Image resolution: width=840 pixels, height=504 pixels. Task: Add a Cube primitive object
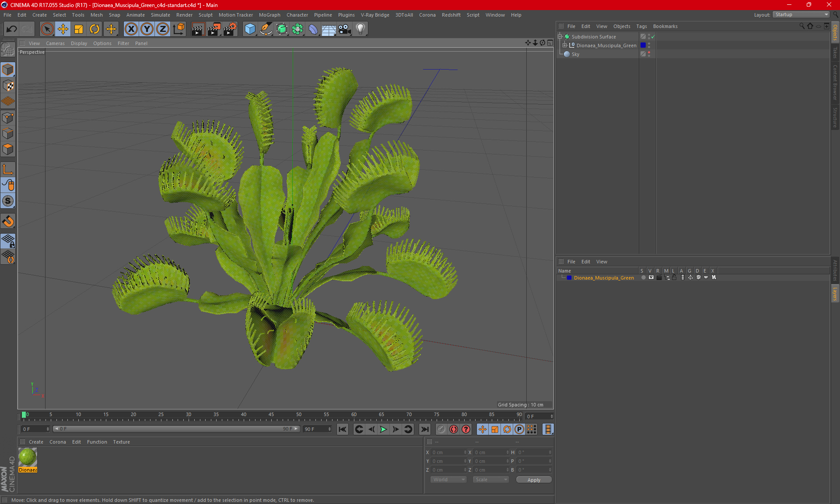pos(250,29)
